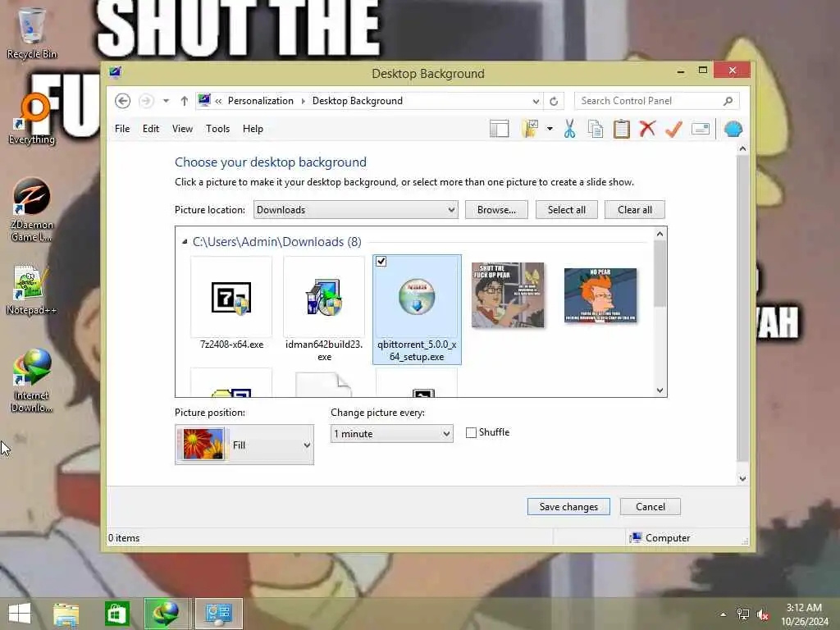Select the Shut Up Pear meme picture
The image size is (840, 630).
[x=507, y=295]
